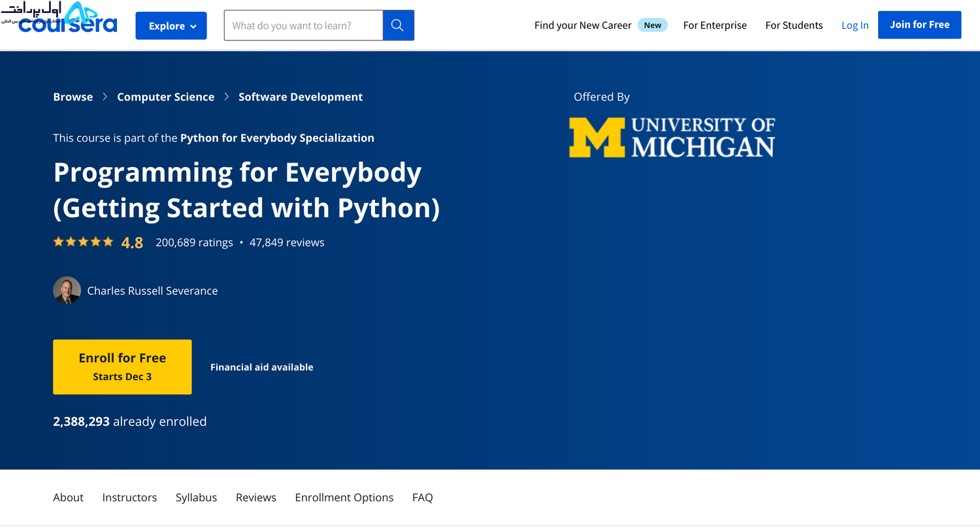Image resolution: width=980 pixels, height=532 pixels.
Task: Click the five-star rating icons
Action: pos(83,242)
